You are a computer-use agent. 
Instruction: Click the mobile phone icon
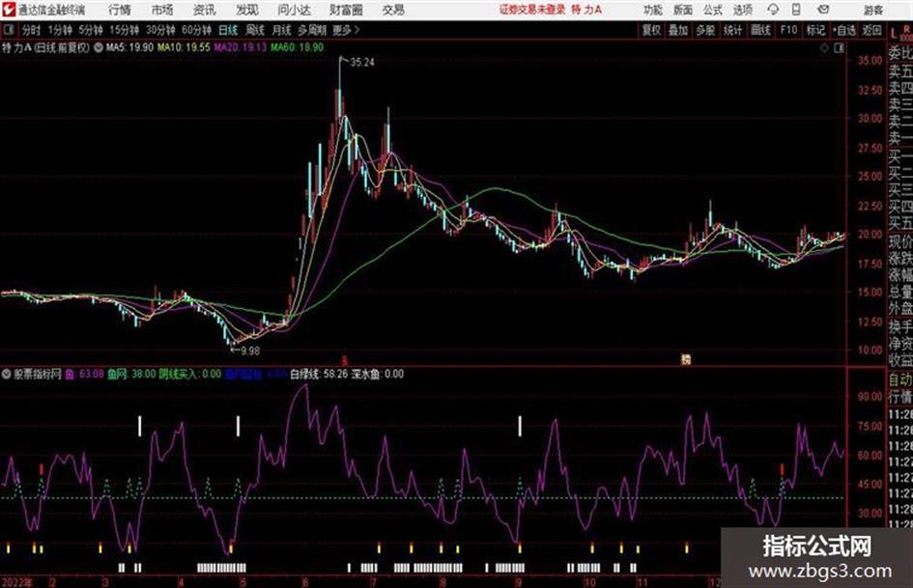pyautogui.click(x=796, y=10)
